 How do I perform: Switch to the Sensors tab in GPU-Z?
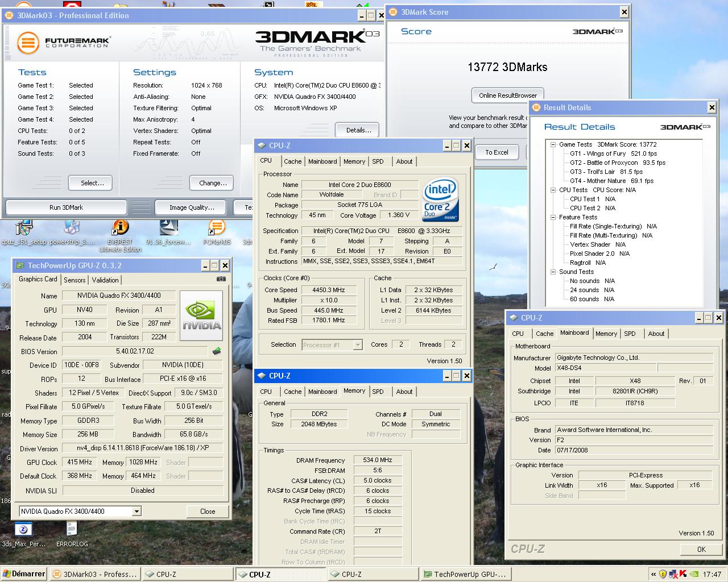click(75, 280)
